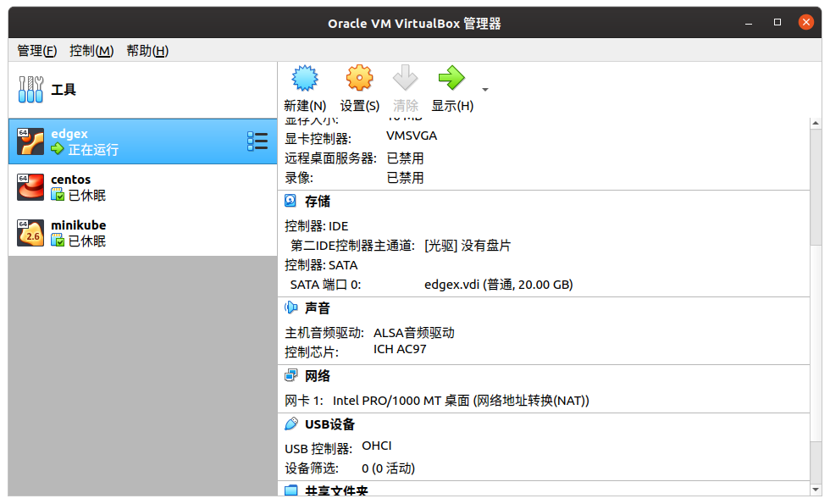Open the USB设备 section title link
Image resolution: width=830 pixels, height=504 pixels.
click(329, 424)
